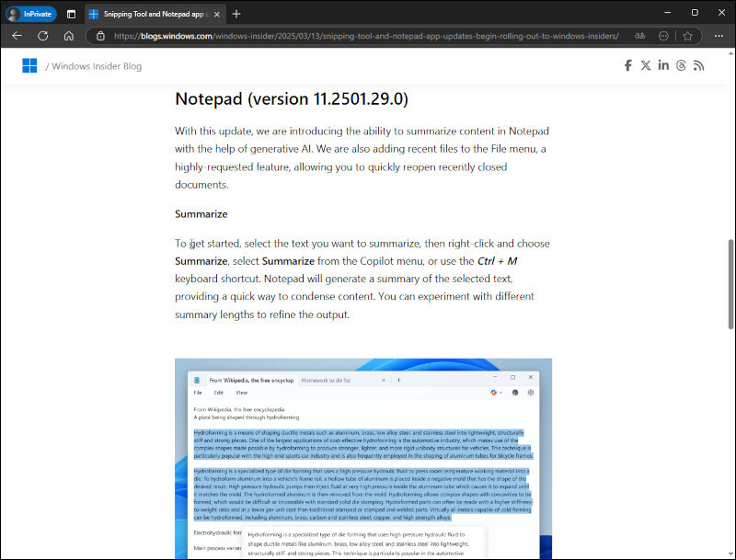Click the InPrivate profile button

(30, 14)
